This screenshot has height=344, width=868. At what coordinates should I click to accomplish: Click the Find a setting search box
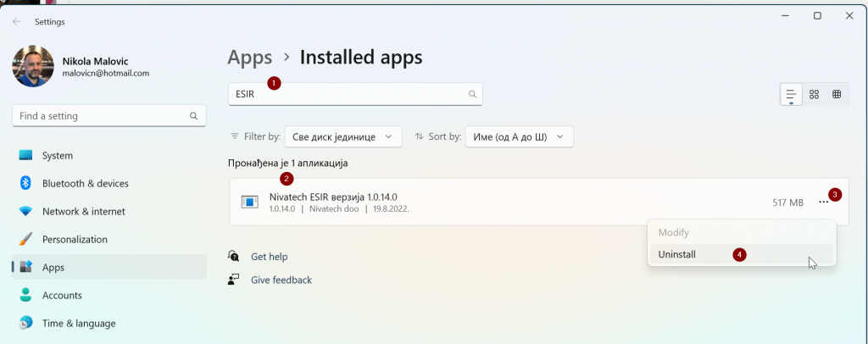[x=109, y=115]
